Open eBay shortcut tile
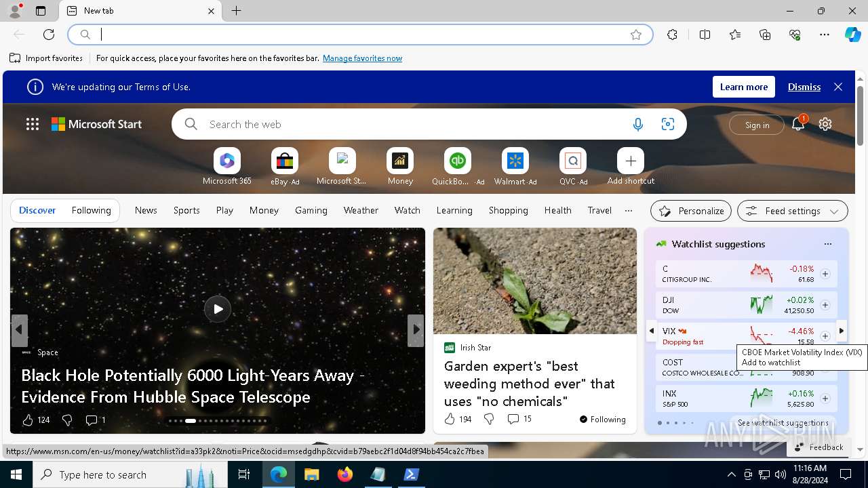 285,167
